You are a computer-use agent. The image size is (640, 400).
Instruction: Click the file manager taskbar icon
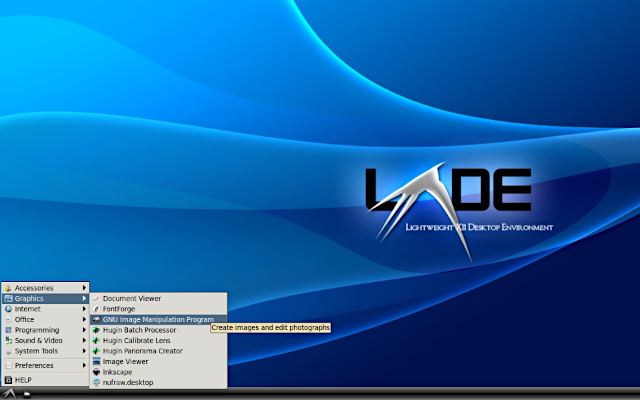click(27, 394)
